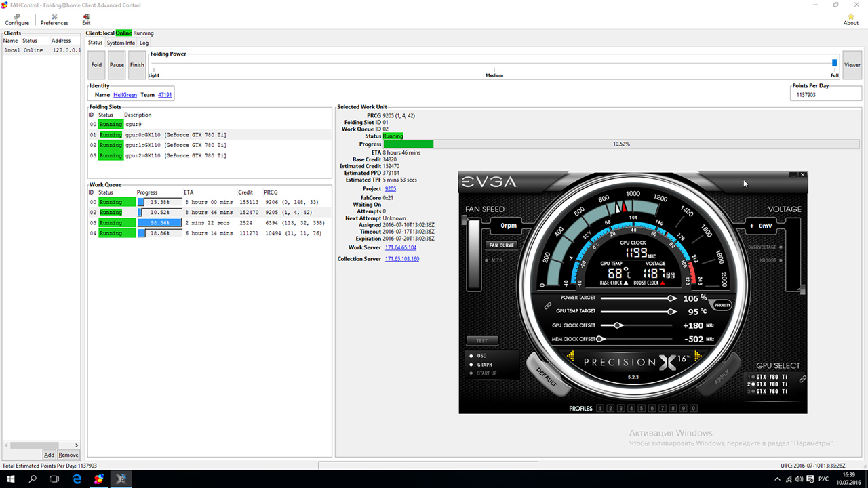The image size is (868, 488).
Task: Enable AUTO fan mode
Action: tap(493, 260)
